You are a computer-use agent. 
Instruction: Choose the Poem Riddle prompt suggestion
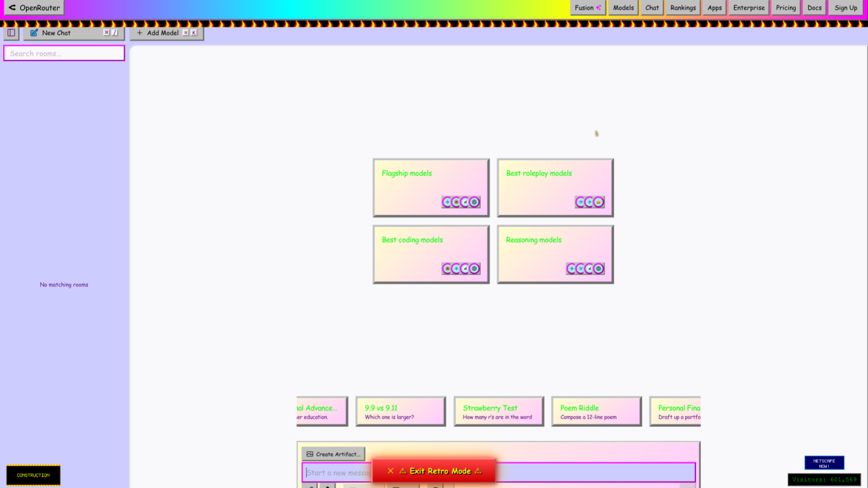pyautogui.click(x=596, y=412)
